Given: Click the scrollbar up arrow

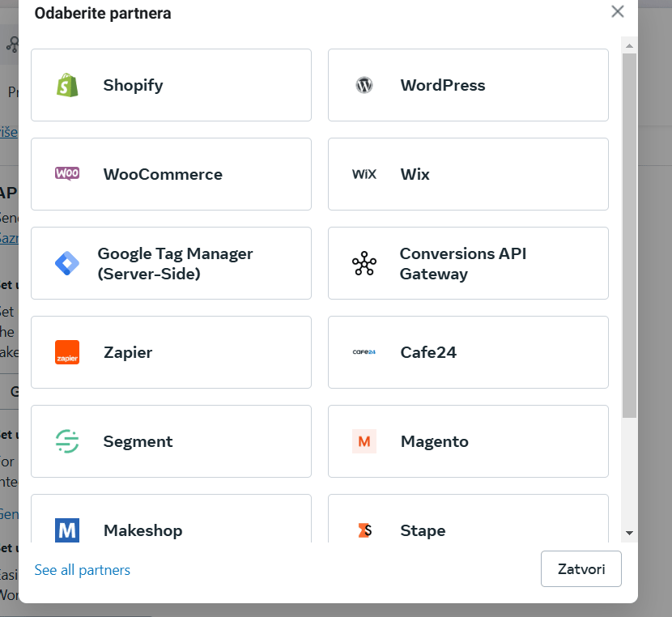Looking at the screenshot, I should tap(629, 45).
